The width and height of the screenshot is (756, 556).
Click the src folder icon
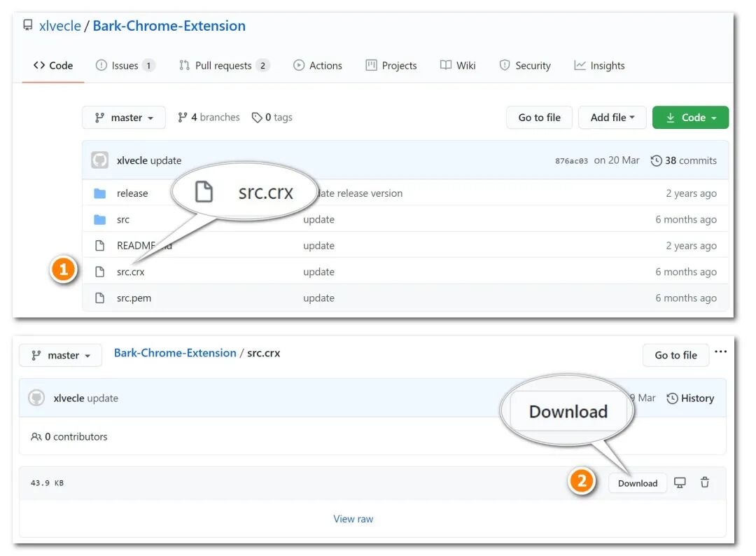pos(100,219)
